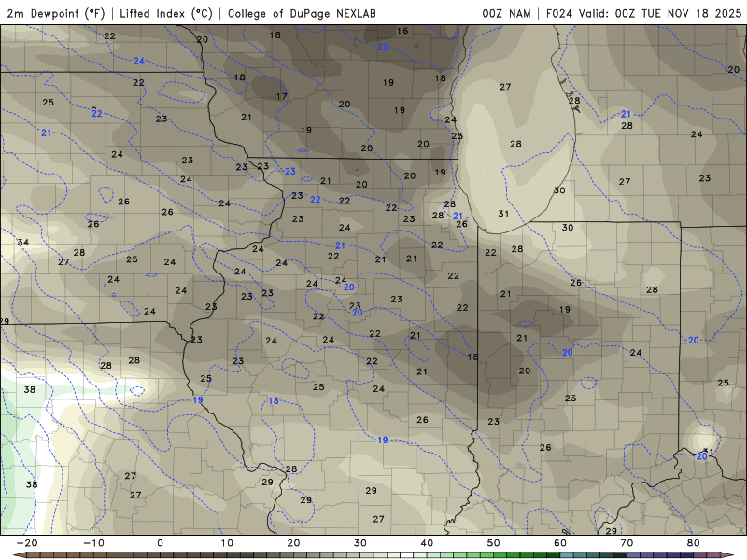The image size is (747, 560).
Task: Click the black '17' dewpoint value
Action: 282,96
